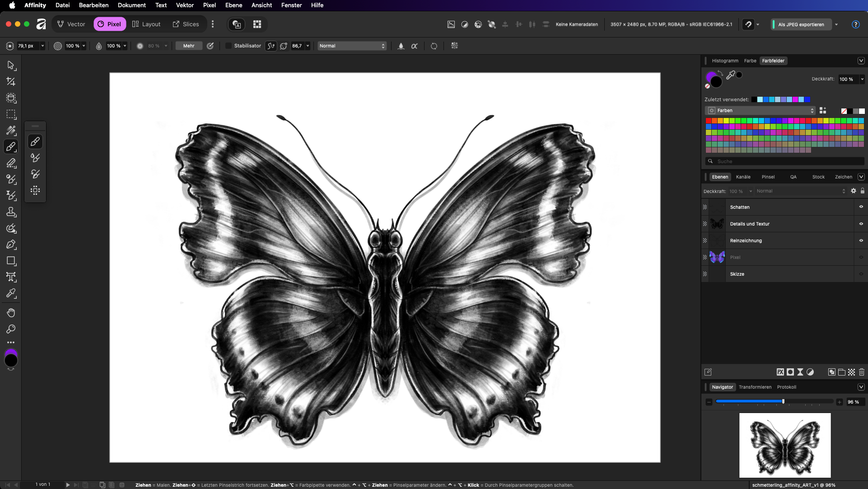Enable the Stabilisator checkbox

(229, 46)
